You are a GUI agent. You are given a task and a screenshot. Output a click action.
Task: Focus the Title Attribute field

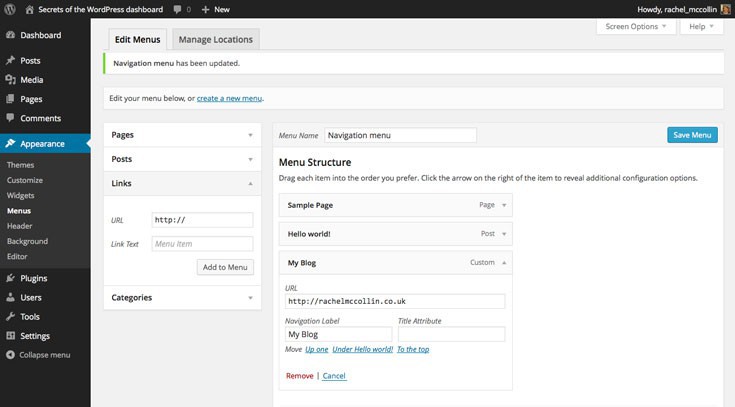[451, 334]
